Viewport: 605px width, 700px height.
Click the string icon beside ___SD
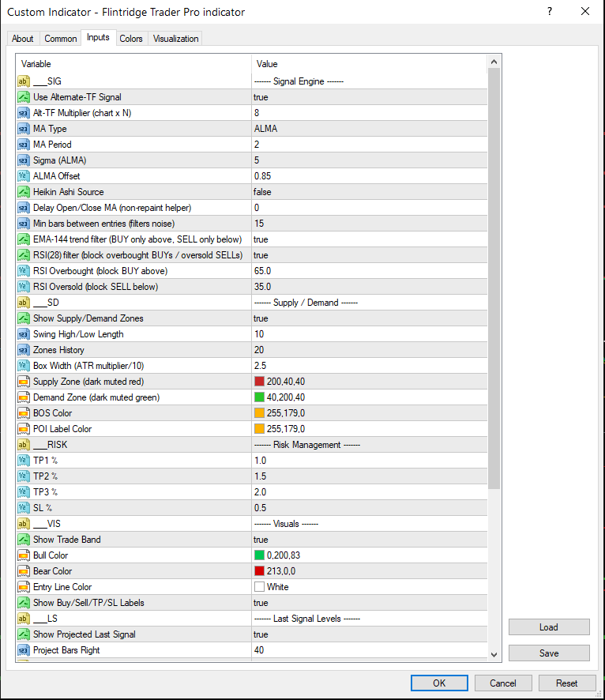coord(24,303)
